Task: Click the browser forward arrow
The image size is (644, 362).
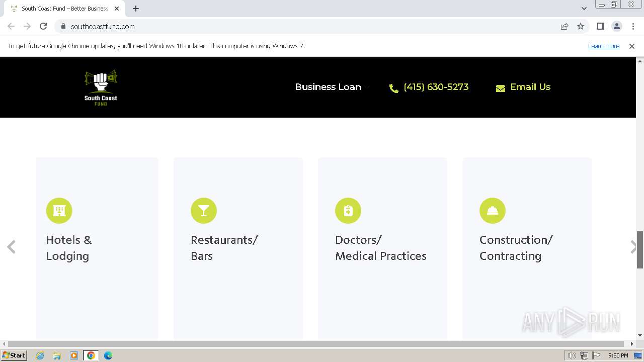Action: click(27, 26)
